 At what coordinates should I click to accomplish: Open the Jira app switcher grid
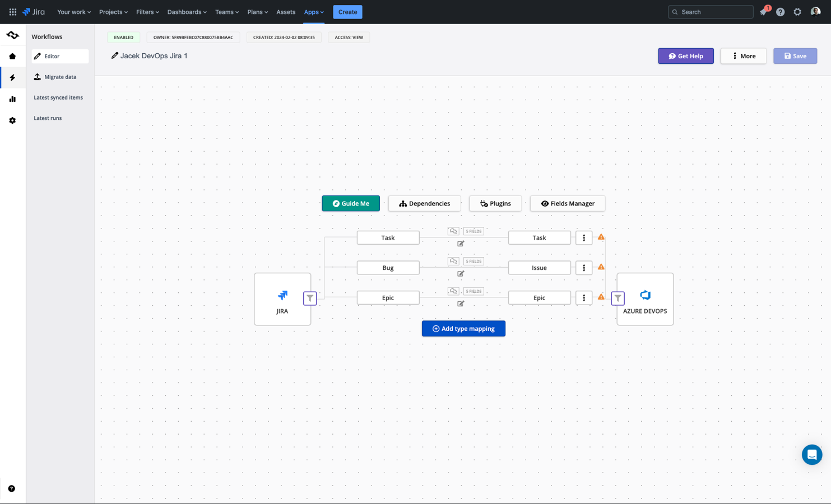click(12, 12)
